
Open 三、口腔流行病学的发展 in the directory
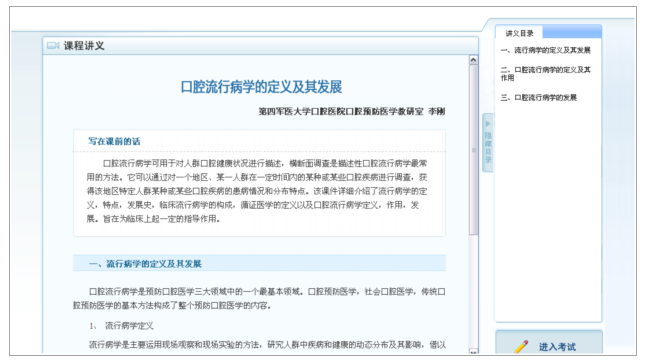pos(538,98)
